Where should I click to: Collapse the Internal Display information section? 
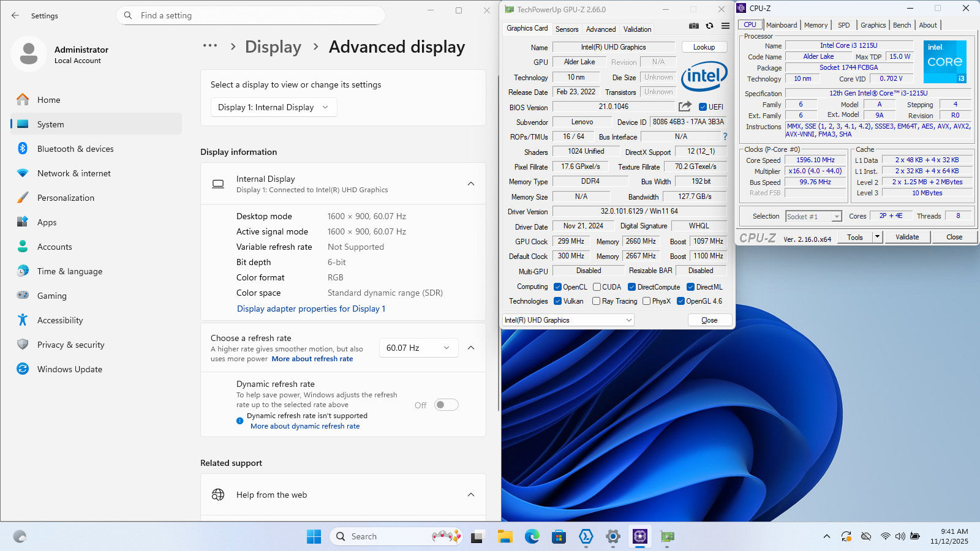[x=470, y=184]
